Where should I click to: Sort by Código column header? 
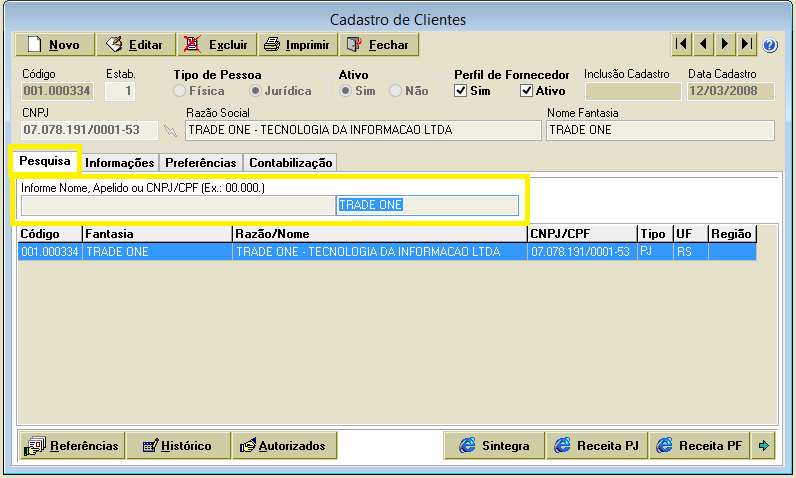(x=50, y=234)
